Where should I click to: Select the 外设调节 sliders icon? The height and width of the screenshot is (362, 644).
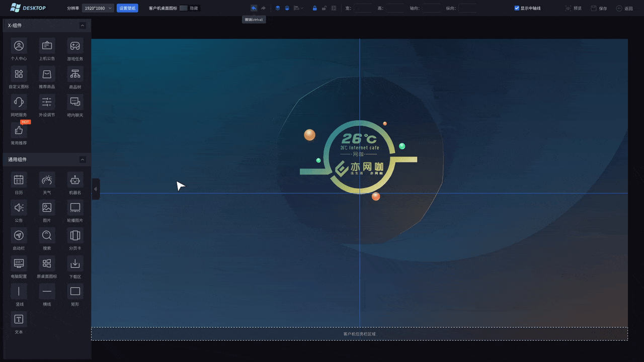coord(47,102)
